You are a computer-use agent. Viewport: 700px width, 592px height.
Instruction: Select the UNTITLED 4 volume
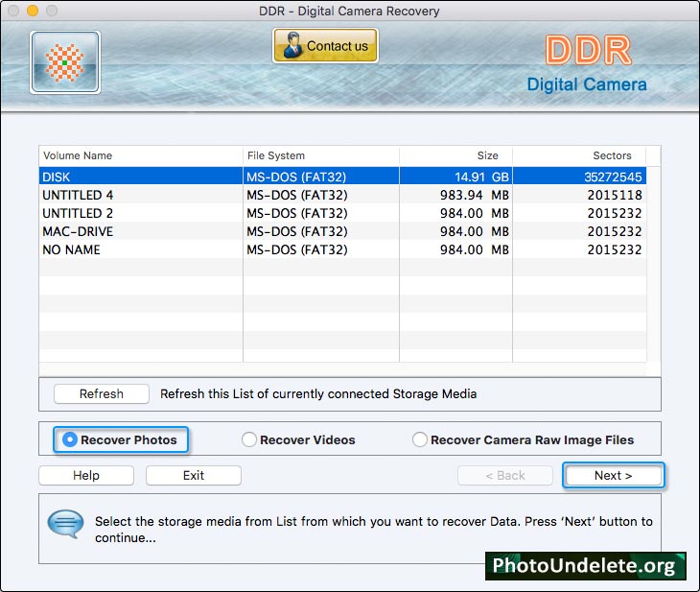(342, 195)
